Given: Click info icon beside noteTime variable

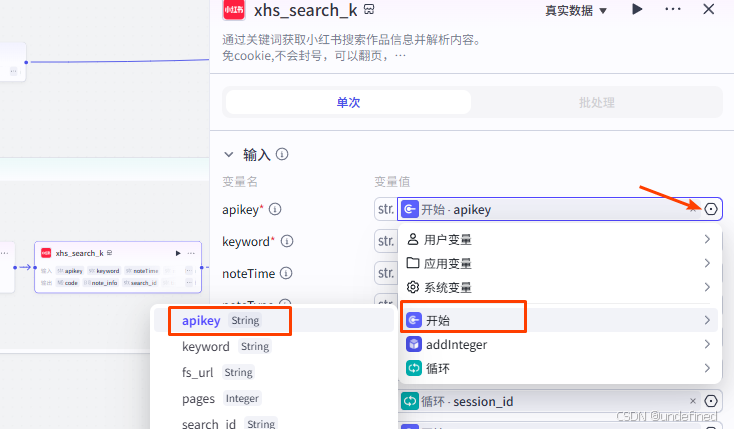Looking at the screenshot, I should [286, 273].
